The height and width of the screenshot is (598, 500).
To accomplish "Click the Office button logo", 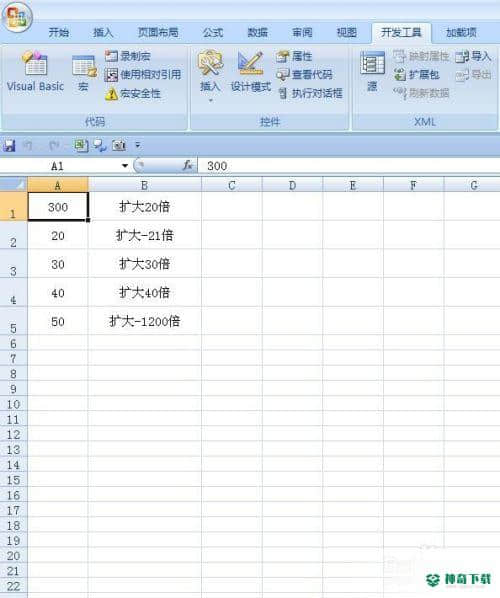I will [17, 17].
